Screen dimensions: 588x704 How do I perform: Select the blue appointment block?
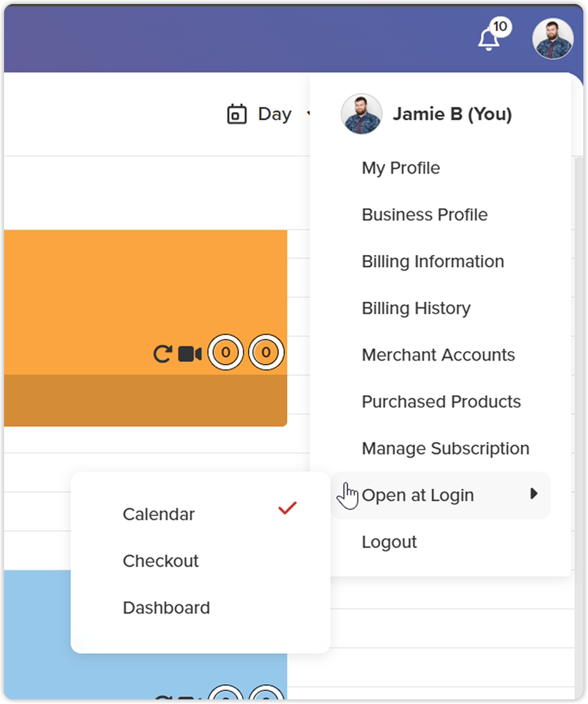pyautogui.click(x=145, y=634)
